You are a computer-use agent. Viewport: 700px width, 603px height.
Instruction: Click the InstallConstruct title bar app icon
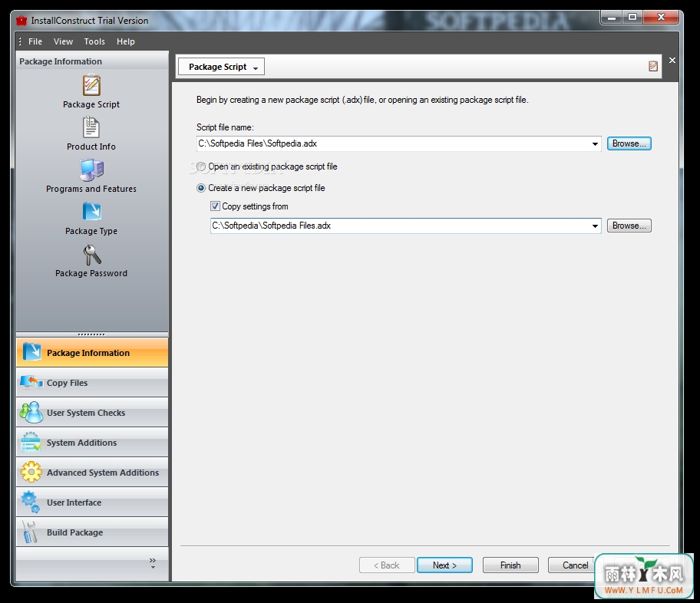[x=21, y=21]
